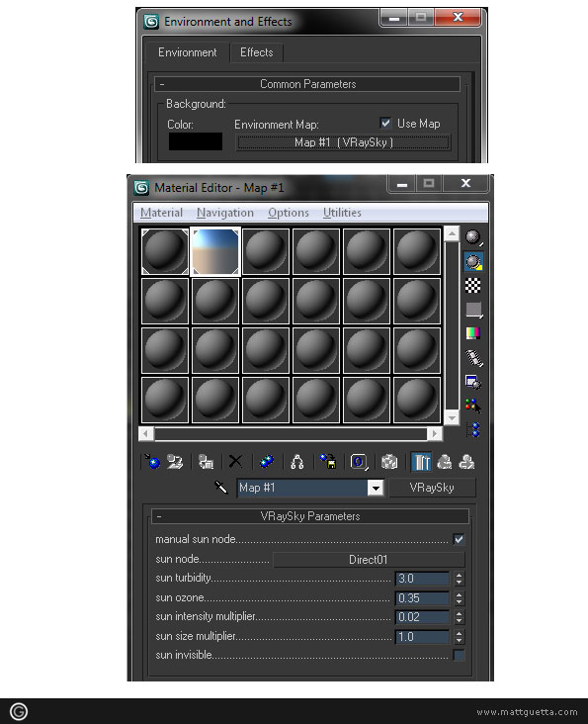
Task: Click the sample slots scroll-up arrow
Action: (x=452, y=234)
